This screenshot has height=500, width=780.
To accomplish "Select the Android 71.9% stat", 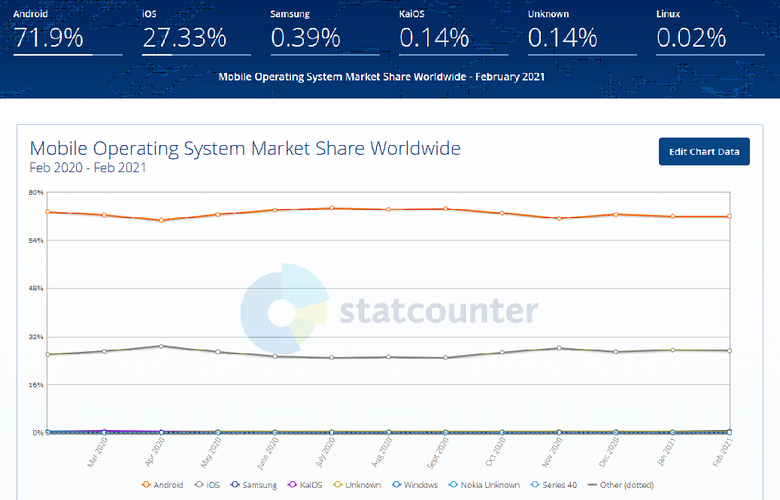I will click(x=68, y=32).
